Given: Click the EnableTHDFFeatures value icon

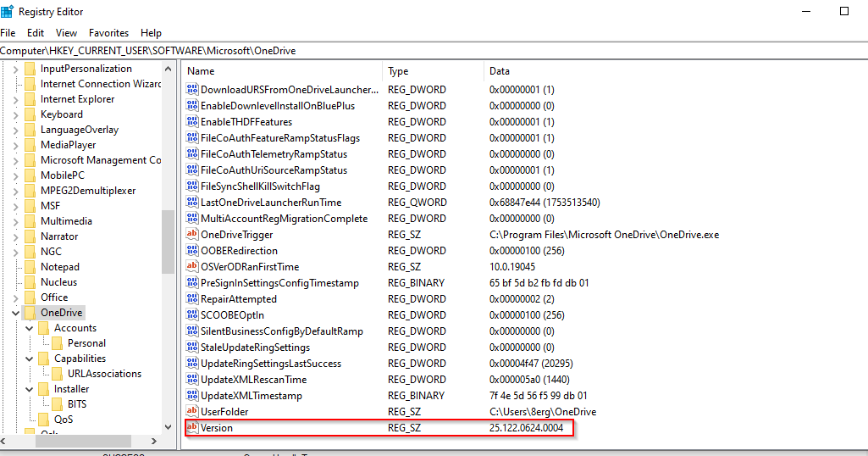Looking at the screenshot, I should tap(192, 121).
